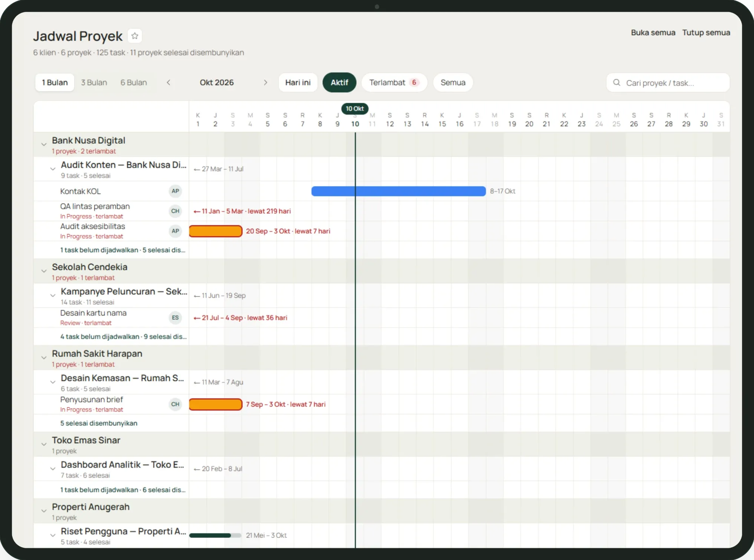754x560 pixels.
Task: Enable the Aktif filter pill
Action: (339, 83)
